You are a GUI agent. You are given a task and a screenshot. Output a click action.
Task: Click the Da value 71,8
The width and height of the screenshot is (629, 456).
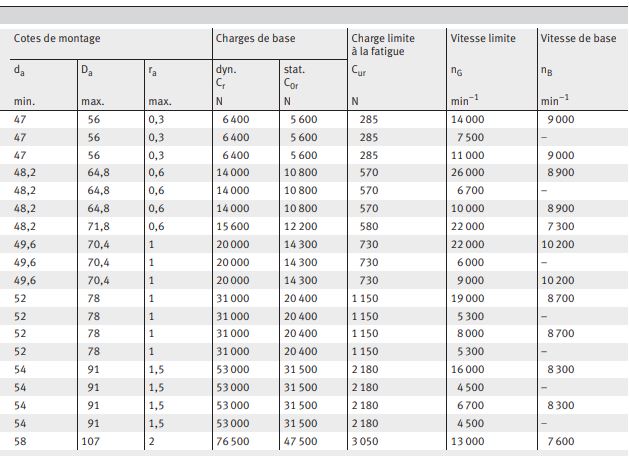98,227
